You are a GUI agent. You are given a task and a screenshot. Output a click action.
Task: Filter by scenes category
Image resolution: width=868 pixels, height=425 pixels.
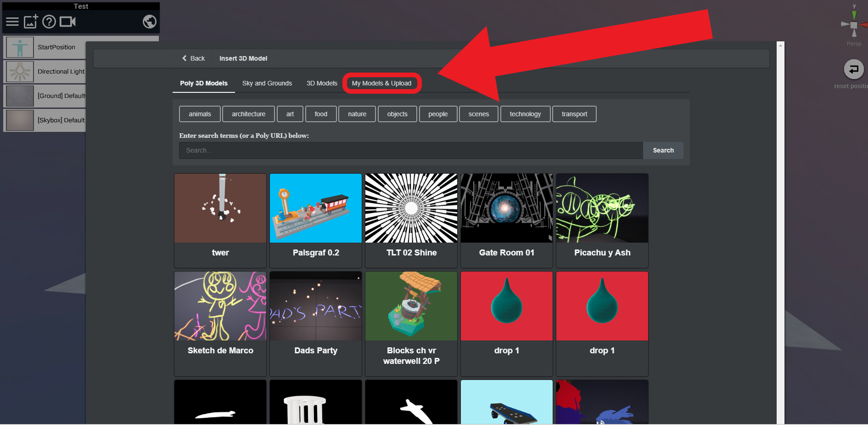[479, 114]
